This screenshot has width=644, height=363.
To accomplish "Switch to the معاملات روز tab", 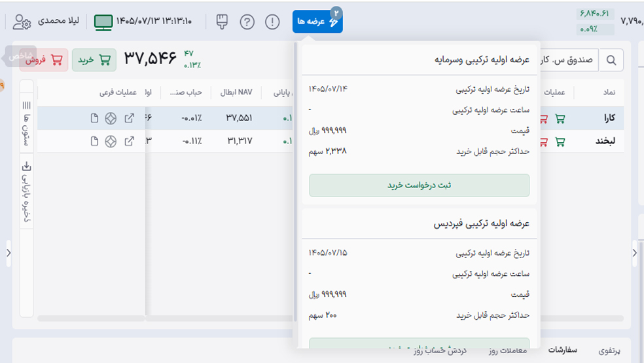I will coord(508,351).
